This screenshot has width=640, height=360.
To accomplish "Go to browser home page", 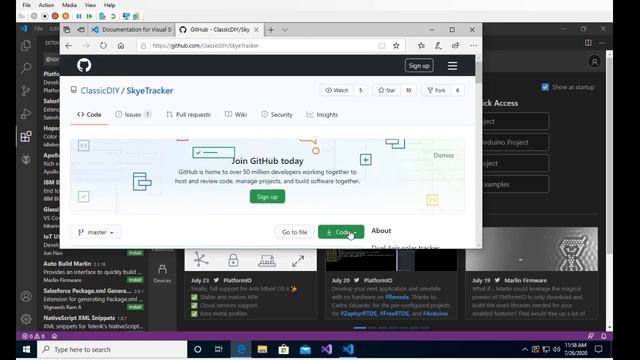I will point(121,46).
